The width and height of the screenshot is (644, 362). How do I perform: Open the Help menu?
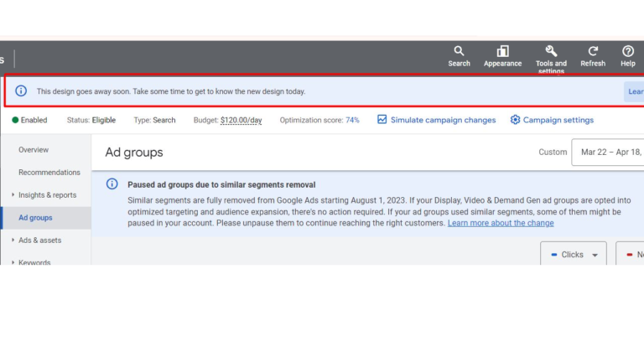(x=627, y=56)
